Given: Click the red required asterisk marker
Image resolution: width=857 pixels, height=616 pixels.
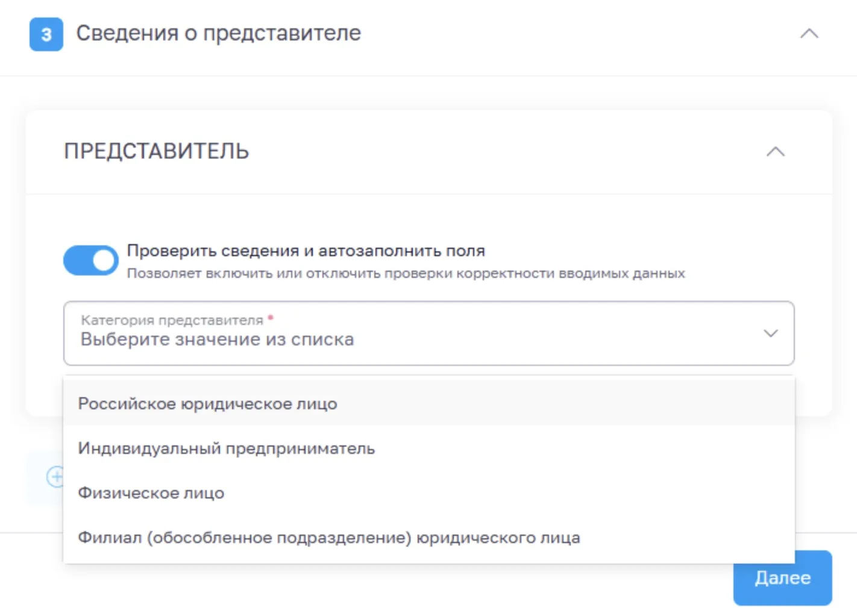Looking at the screenshot, I should [x=271, y=318].
